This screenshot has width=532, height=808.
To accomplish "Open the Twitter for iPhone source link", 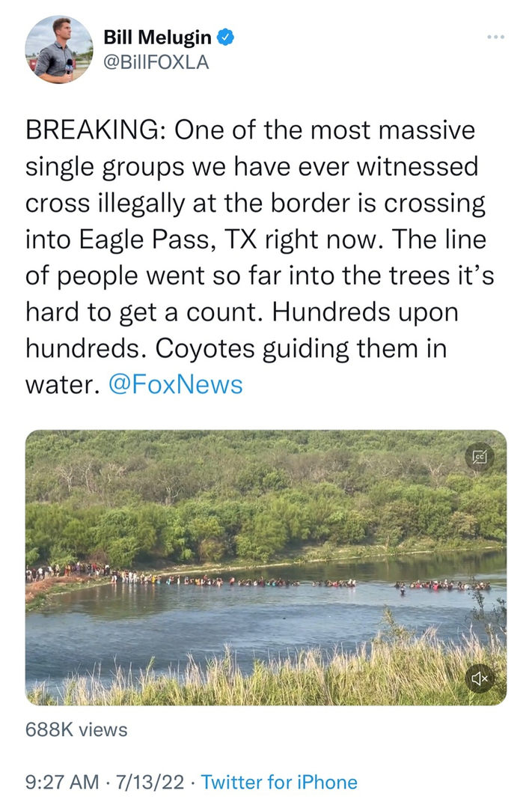I will point(279,783).
